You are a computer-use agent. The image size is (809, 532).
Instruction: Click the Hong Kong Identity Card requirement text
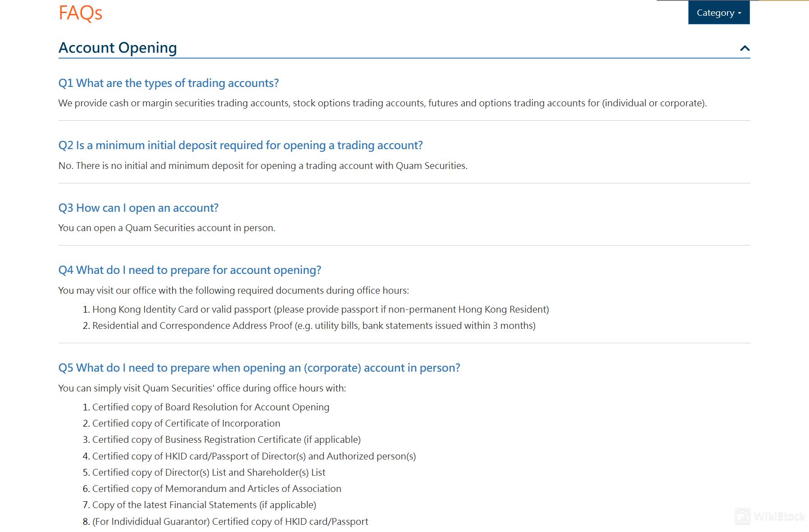click(x=320, y=309)
